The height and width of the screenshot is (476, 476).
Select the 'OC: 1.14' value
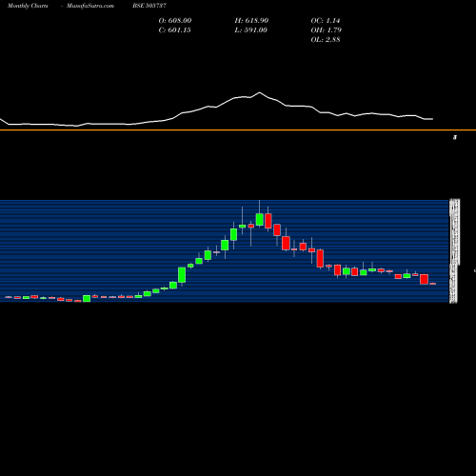[326, 21]
